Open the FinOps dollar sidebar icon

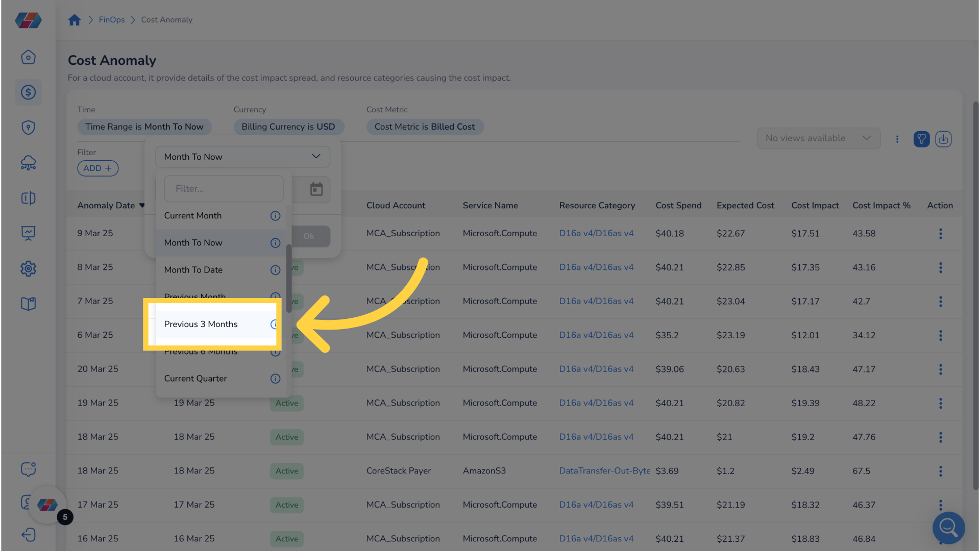click(28, 92)
